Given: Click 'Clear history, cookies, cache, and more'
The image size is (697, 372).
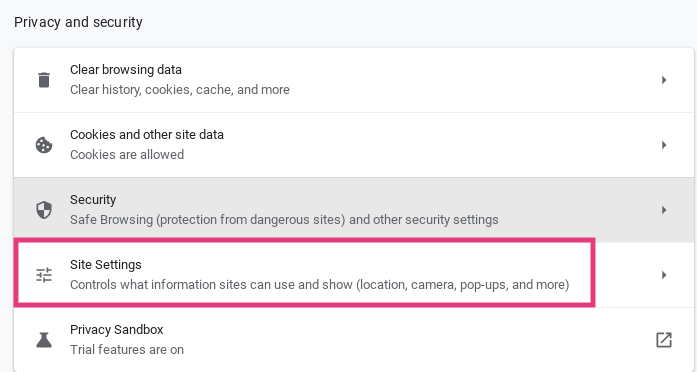Looking at the screenshot, I should pos(180,90).
